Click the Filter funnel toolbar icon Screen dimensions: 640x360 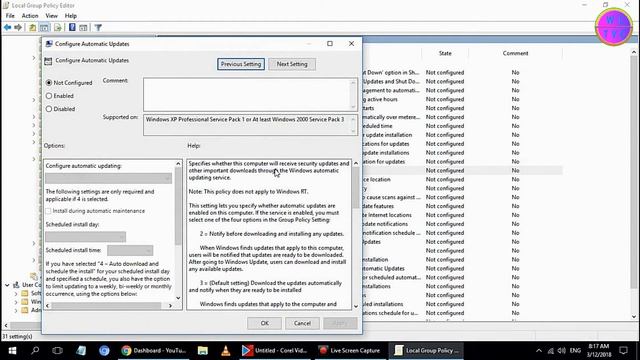(x=98, y=27)
